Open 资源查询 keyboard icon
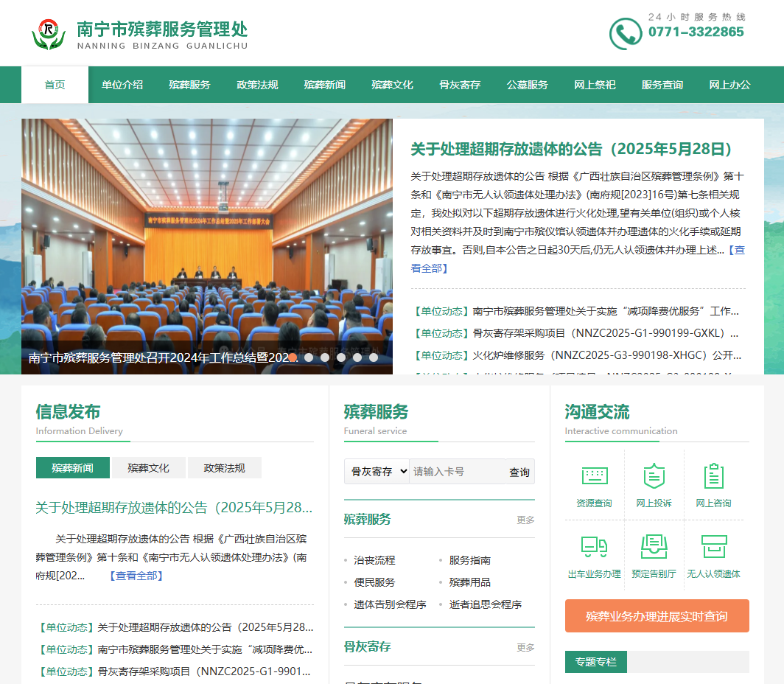Image resolution: width=784 pixels, height=684 pixels. click(595, 476)
